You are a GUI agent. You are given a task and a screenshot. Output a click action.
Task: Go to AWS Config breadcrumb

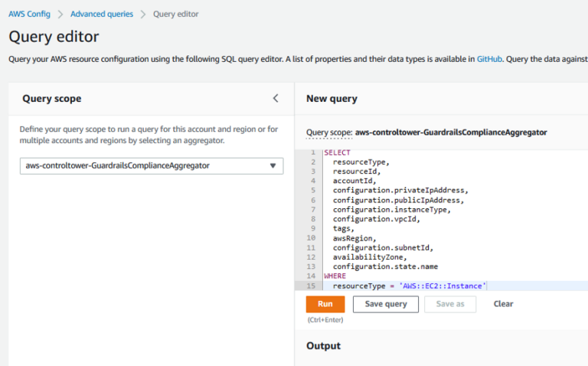point(29,15)
